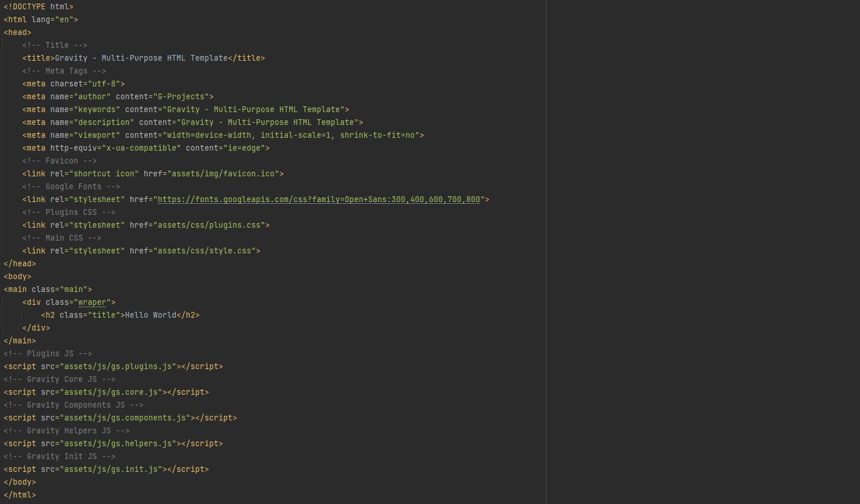This screenshot has width=860, height=504.
Task: Click the closing html tag
Action: click(20, 495)
